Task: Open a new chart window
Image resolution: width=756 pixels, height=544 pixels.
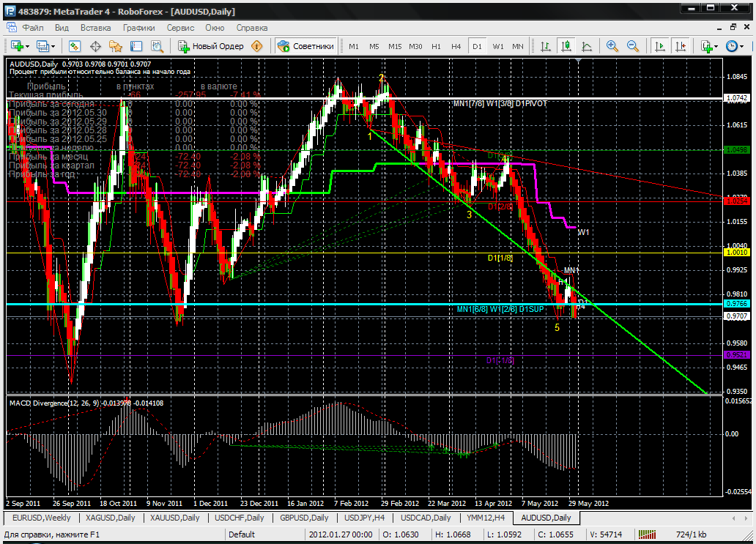Action: pos(17,46)
